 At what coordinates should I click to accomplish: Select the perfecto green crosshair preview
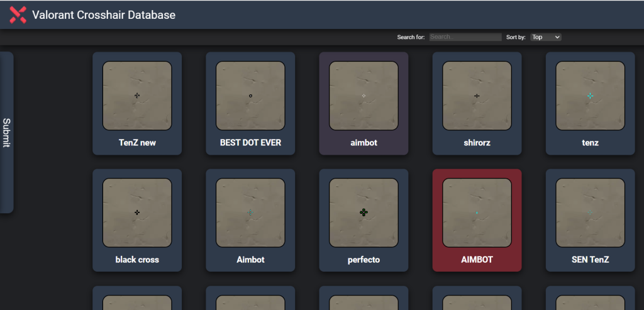tap(364, 213)
